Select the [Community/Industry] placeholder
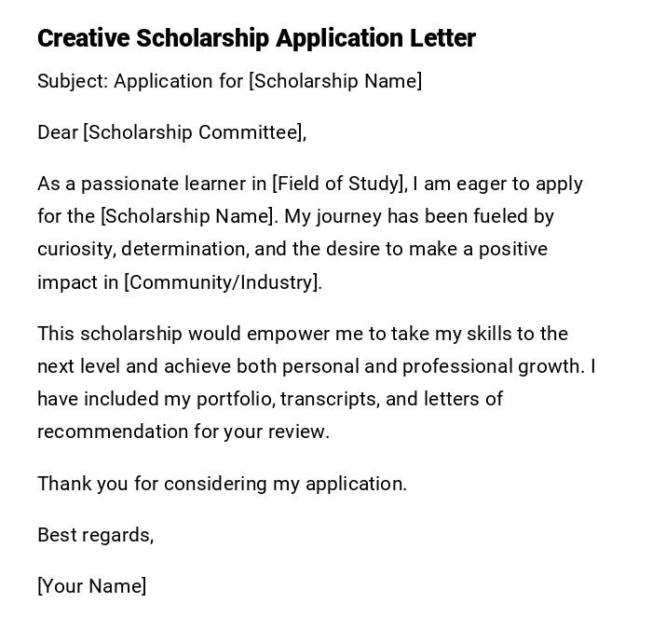652x644 pixels. [222, 282]
